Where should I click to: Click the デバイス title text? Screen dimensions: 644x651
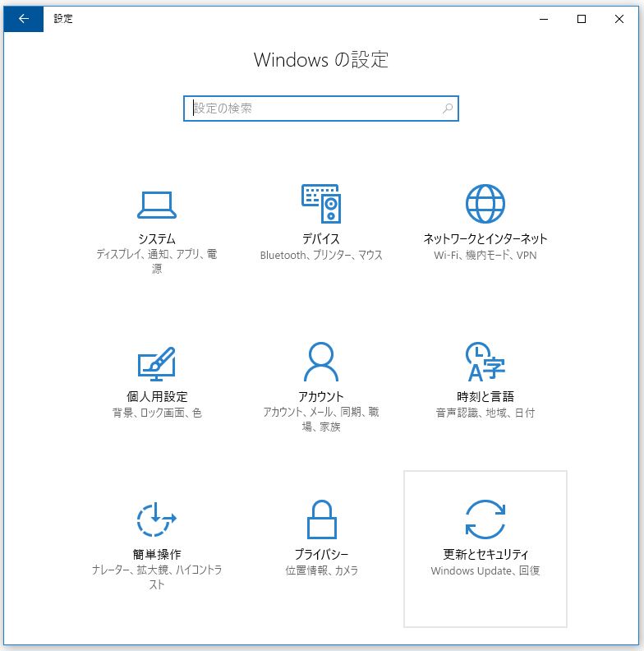point(321,238)
